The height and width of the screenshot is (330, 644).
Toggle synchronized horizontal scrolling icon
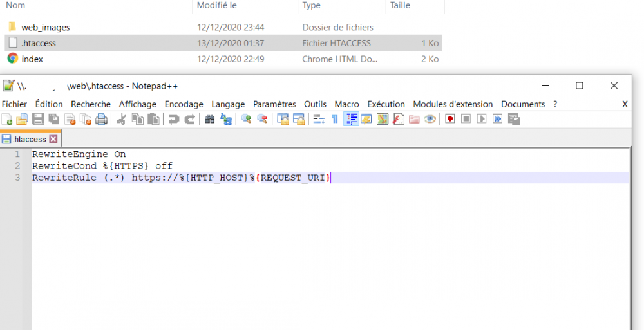(298, 120)
